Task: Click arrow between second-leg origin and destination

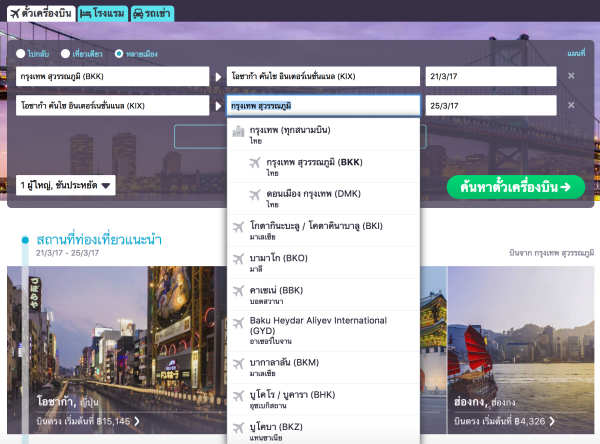Action: click(218, 106)
